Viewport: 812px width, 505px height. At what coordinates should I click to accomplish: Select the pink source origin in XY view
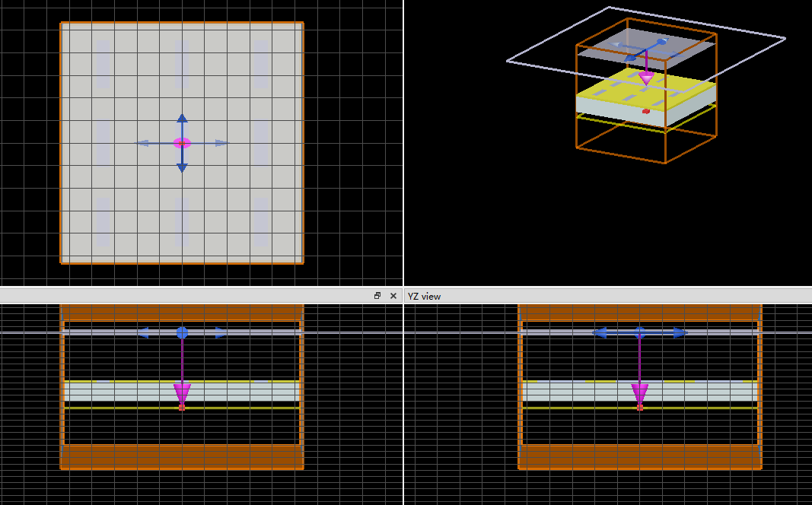[182, 143]
